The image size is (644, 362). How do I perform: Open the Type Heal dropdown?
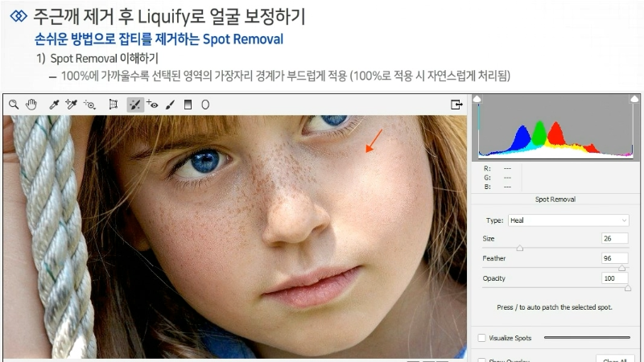(x=568, y=220)
